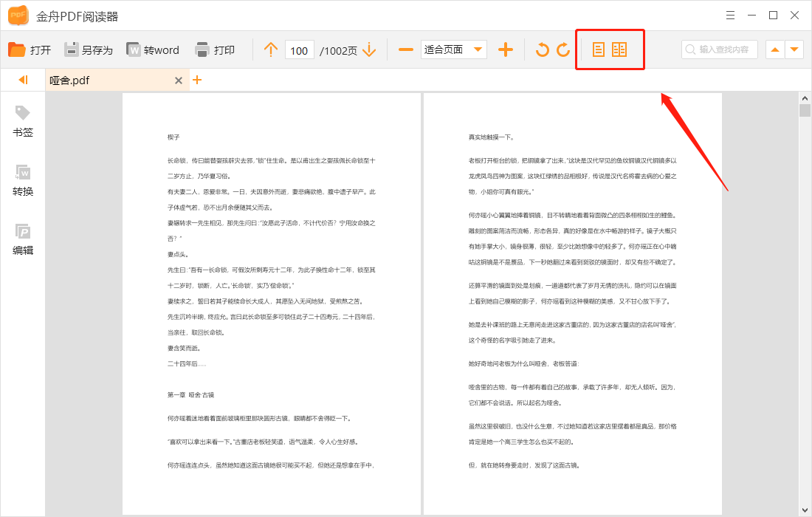Screen dimensions: 812x517
Task: Collapse the left sidebar arrow
Action: (22, 80)
